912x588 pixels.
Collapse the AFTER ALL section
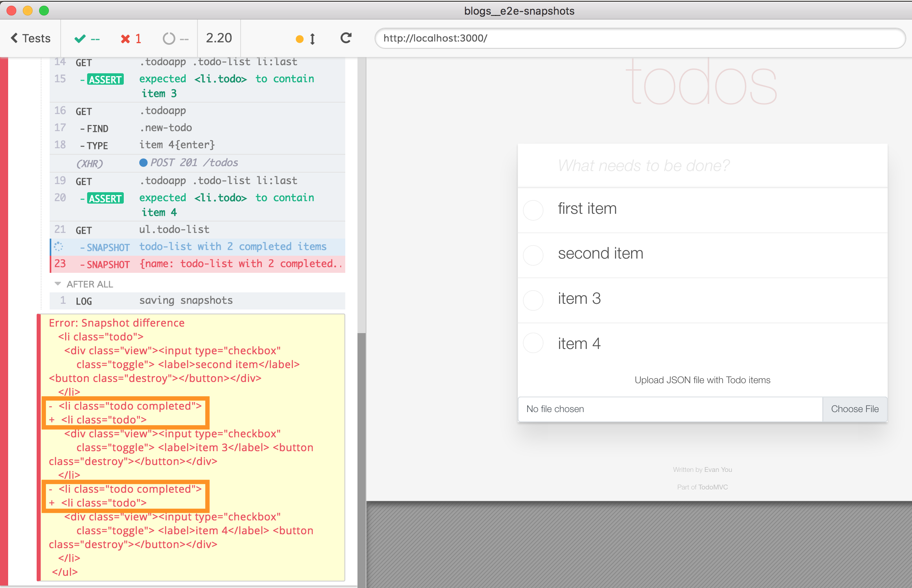(58, 284)
